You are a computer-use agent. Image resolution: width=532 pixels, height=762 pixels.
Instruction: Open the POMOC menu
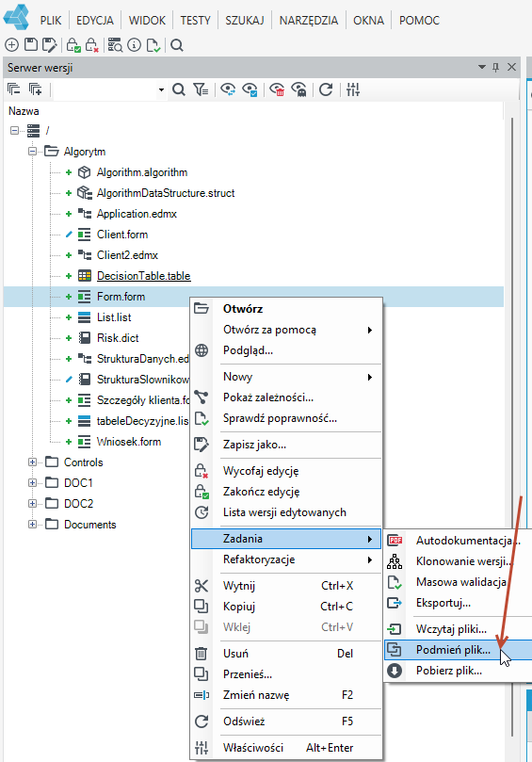click(x=419, y=21)
